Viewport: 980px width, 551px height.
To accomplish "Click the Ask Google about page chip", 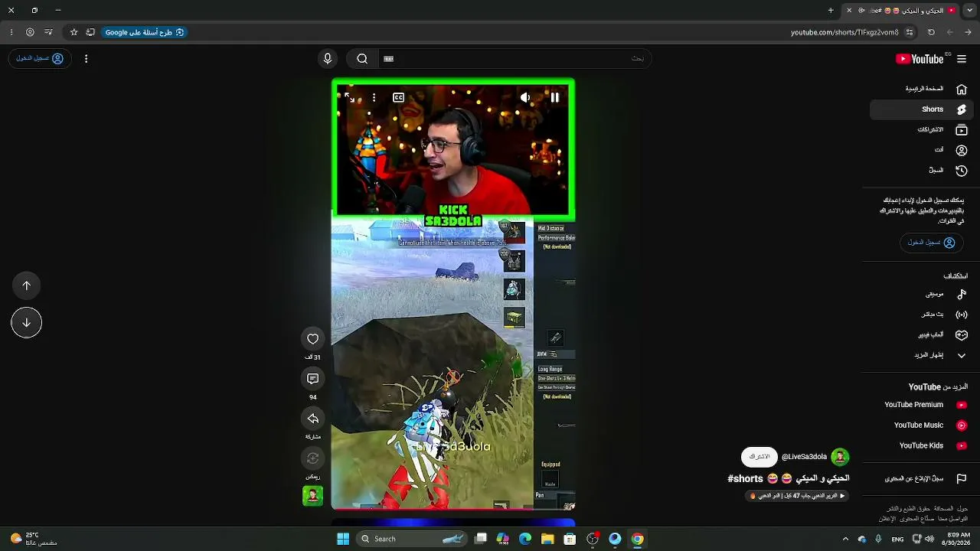I will pyautogui.click(x=145, y=32).
